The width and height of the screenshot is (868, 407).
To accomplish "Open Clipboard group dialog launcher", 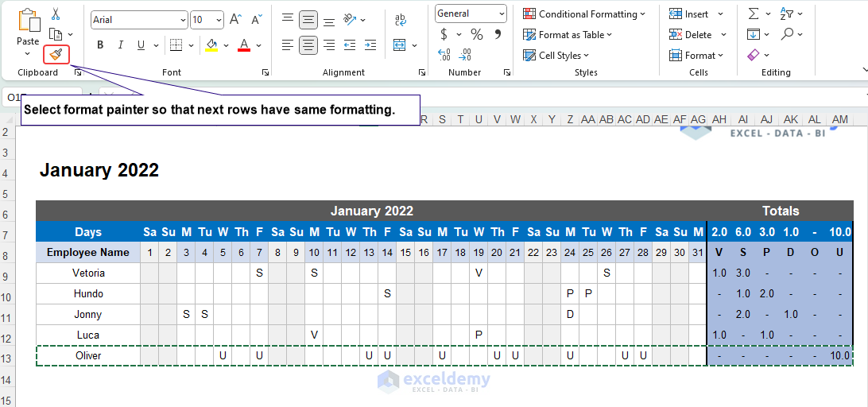I will tap(78, 72).
